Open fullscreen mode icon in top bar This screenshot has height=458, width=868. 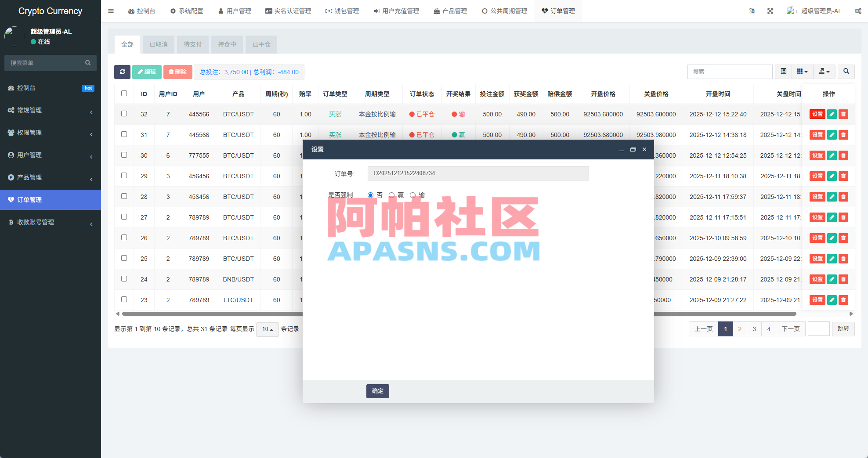pyautogui.click(x=770, y=11)
